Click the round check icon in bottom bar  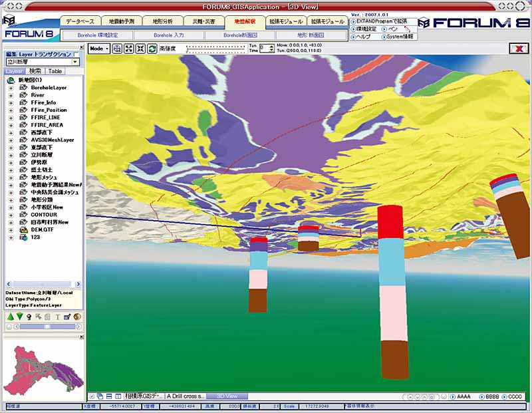(92, 396)
